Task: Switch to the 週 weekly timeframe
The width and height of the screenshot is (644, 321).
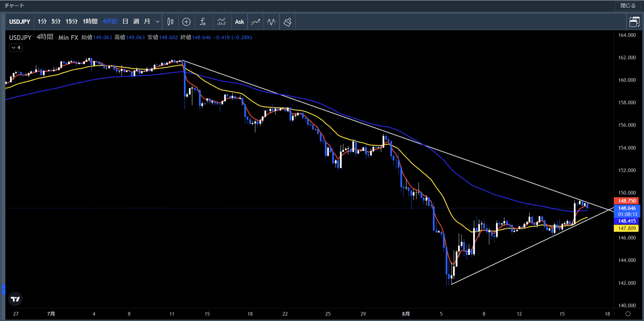Action: click(x=136, y=22)
